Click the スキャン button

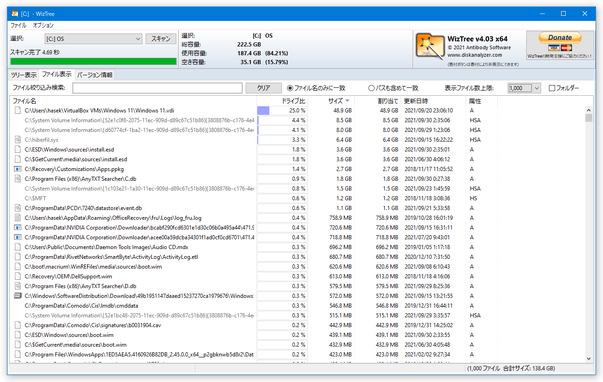click(161, 39)
